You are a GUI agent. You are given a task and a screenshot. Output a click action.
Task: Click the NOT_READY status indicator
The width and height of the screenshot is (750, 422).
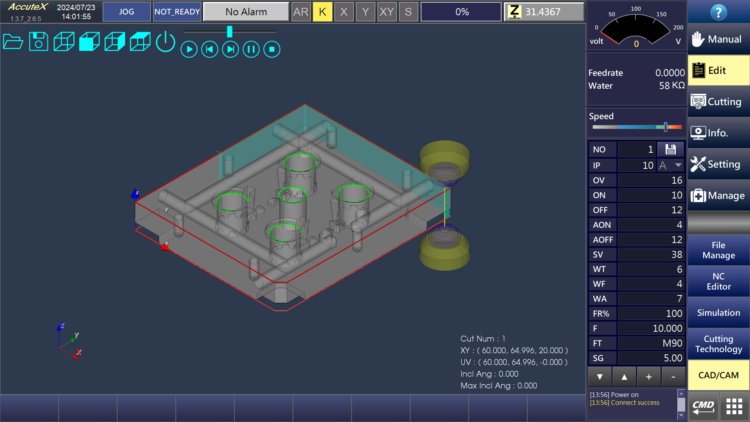pos(177,12)
